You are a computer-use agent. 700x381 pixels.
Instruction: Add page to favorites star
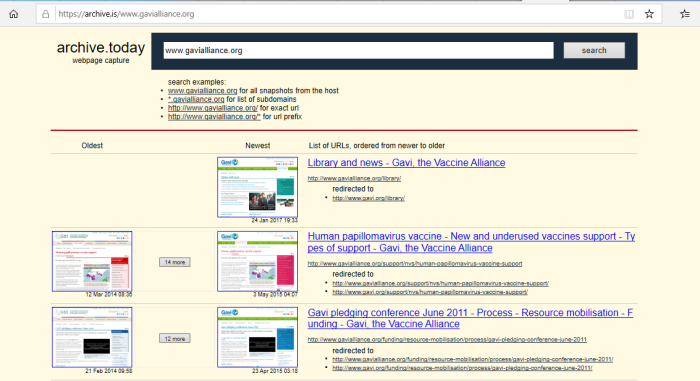click(x=649, y=14)
